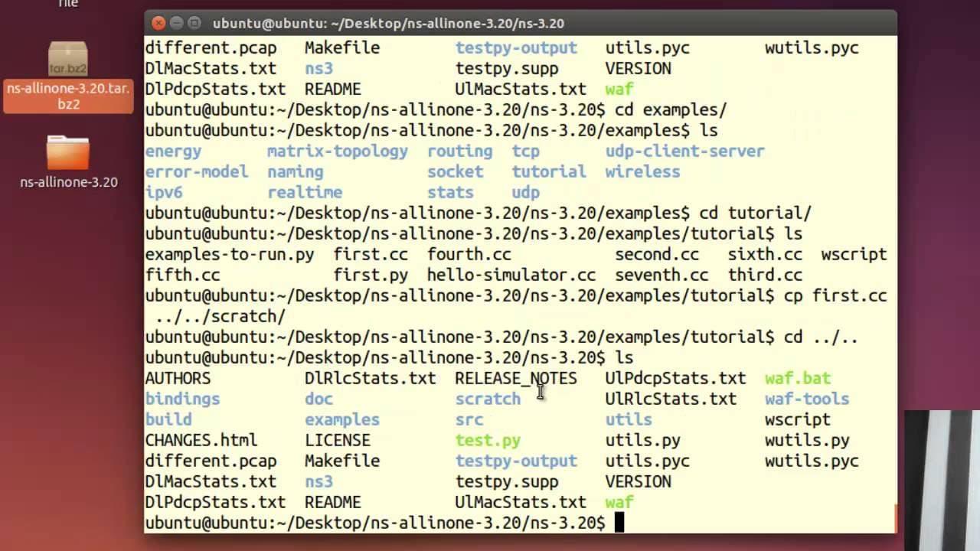Click the RELEASE_NOTES file name
The height and width of the screenshot is (551, 980).
pos(516,379)
